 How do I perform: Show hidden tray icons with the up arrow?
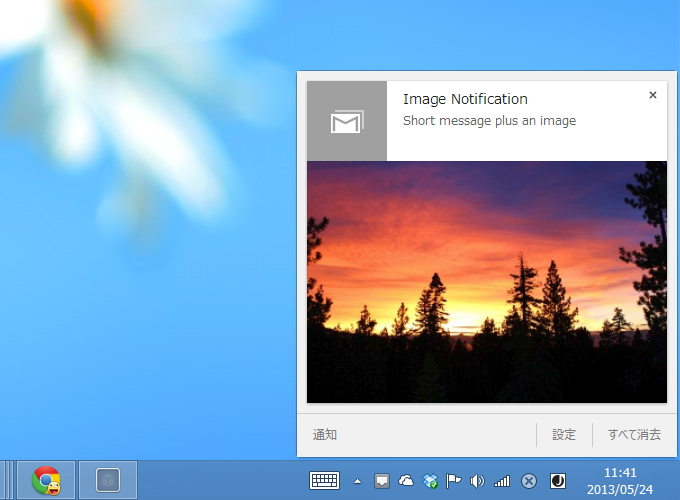tap(357, 481)
